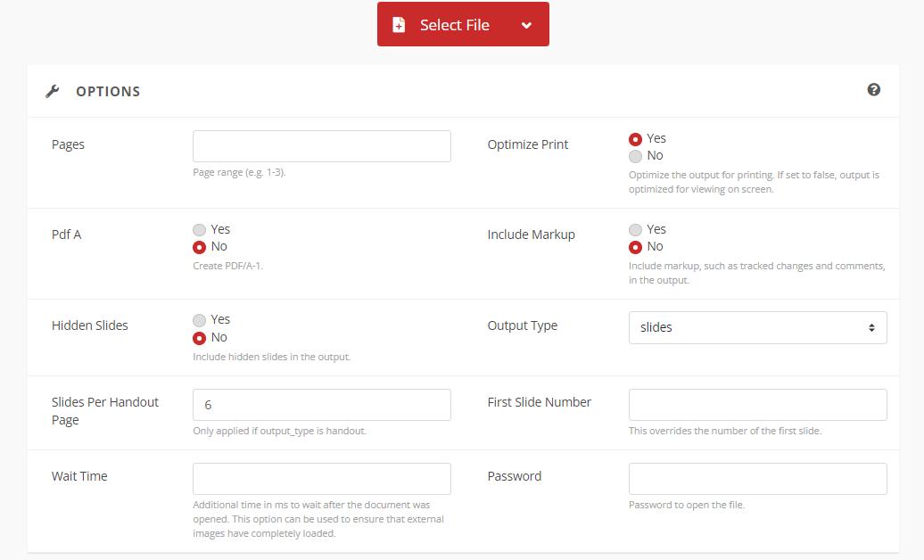Select No for Include Markup
This screenshot has width=924, height=560.
(x=636, y=247)
